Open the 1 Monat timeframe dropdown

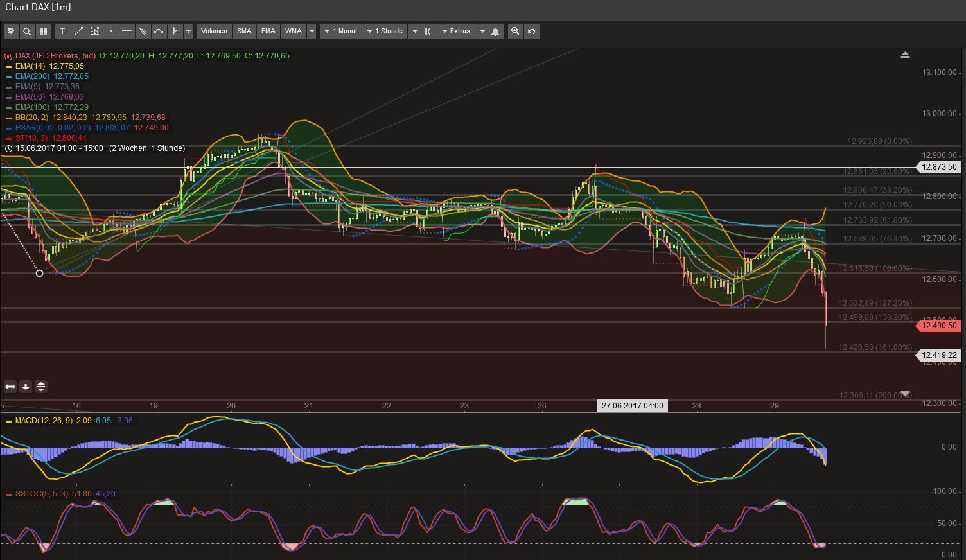point(340,31)
